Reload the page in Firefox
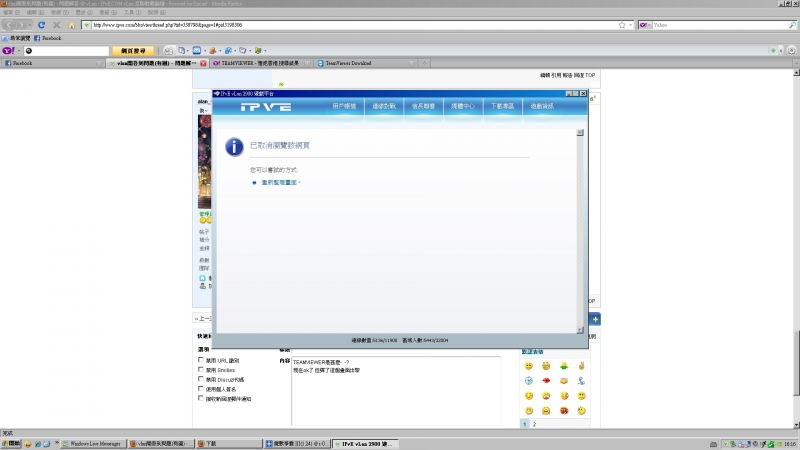The image size is (800, 450). [x=41, y=24]
